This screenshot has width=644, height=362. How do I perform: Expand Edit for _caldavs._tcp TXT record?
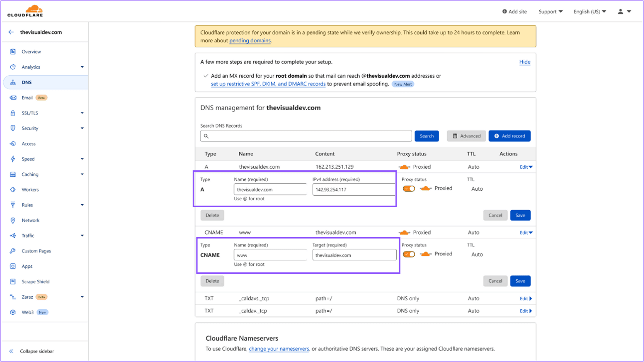(526, 299)
